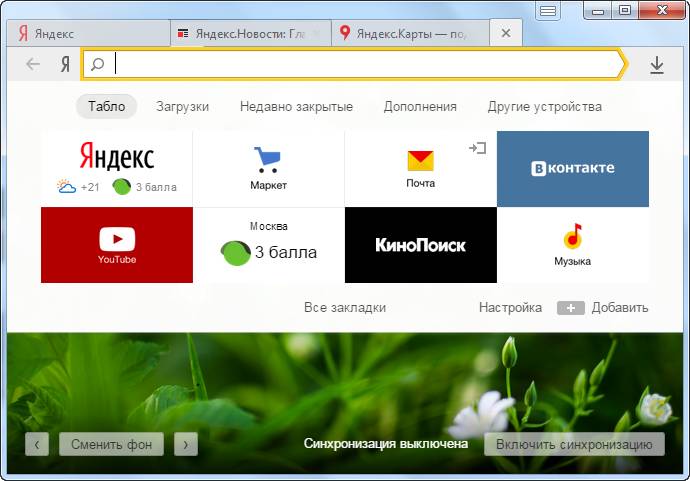Click the Все закладки link
This screenshot has height=481, width=690.
pos(345,308)
